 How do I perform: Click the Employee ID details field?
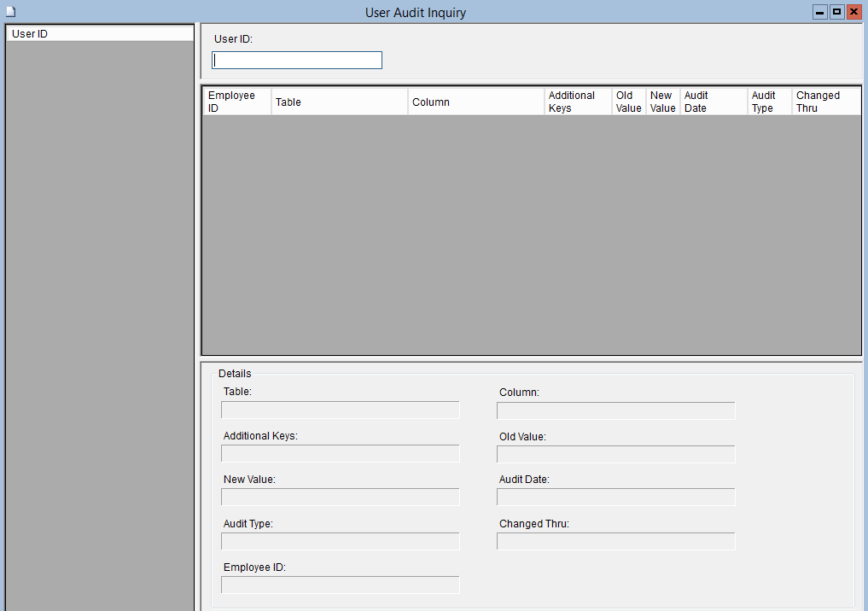(x=341, y=585)
